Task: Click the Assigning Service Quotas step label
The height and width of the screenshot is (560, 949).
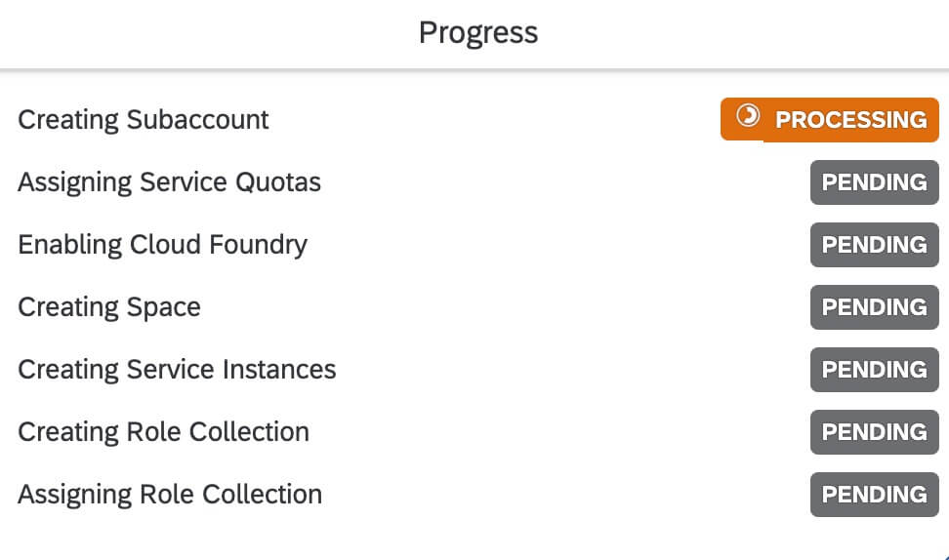Action: click(170, 182)
